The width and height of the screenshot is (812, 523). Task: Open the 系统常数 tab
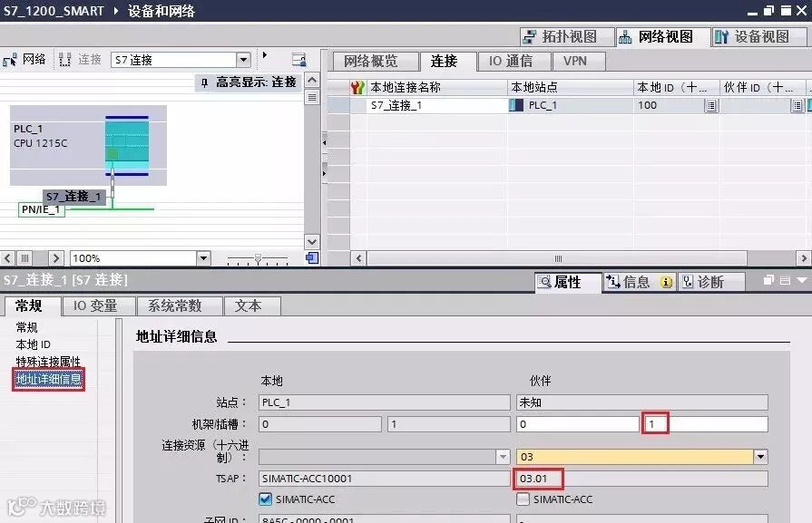coord(179,305)
